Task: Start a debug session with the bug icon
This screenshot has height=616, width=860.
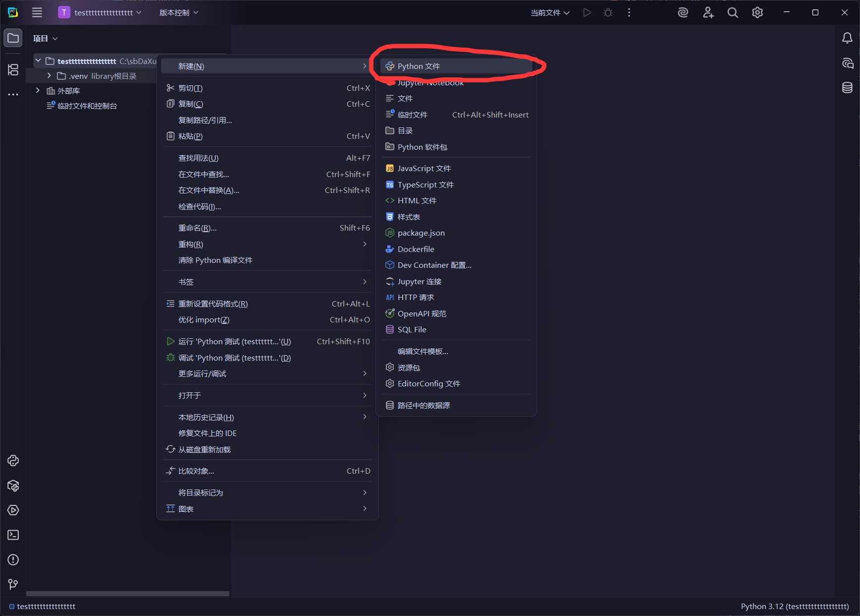Action: click(x=608, y=12)
